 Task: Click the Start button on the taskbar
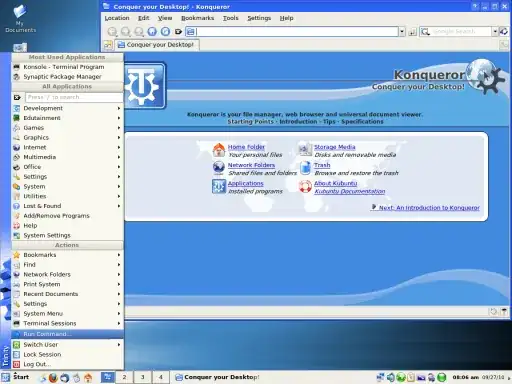point(15,377)
